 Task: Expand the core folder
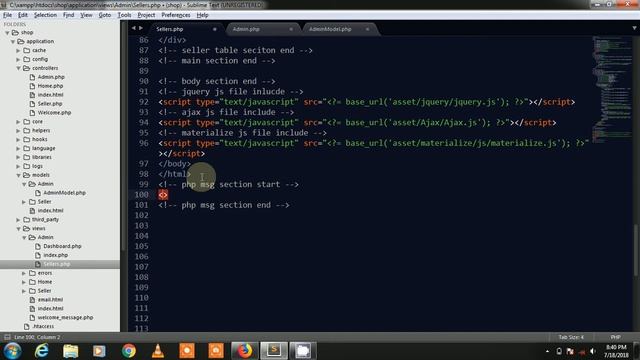point(18,122)
